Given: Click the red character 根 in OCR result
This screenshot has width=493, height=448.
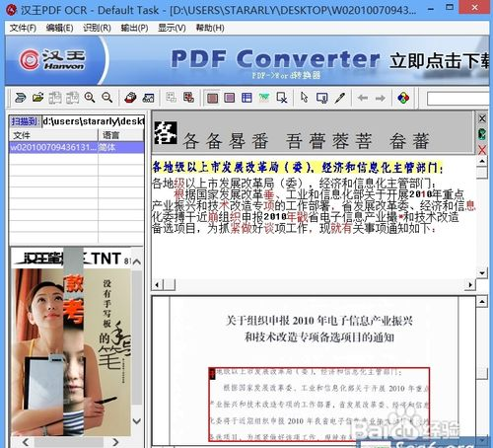Looking at the screenshot, I should pos(179,194).
